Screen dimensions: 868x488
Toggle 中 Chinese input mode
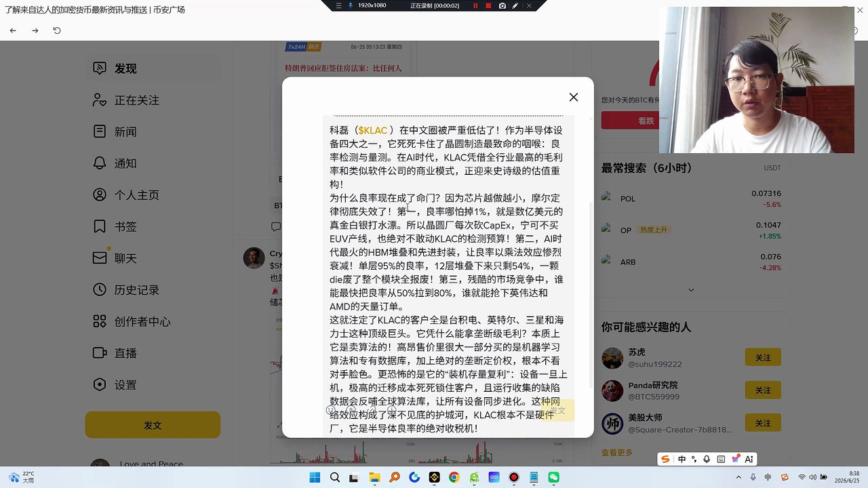point(682,459)
